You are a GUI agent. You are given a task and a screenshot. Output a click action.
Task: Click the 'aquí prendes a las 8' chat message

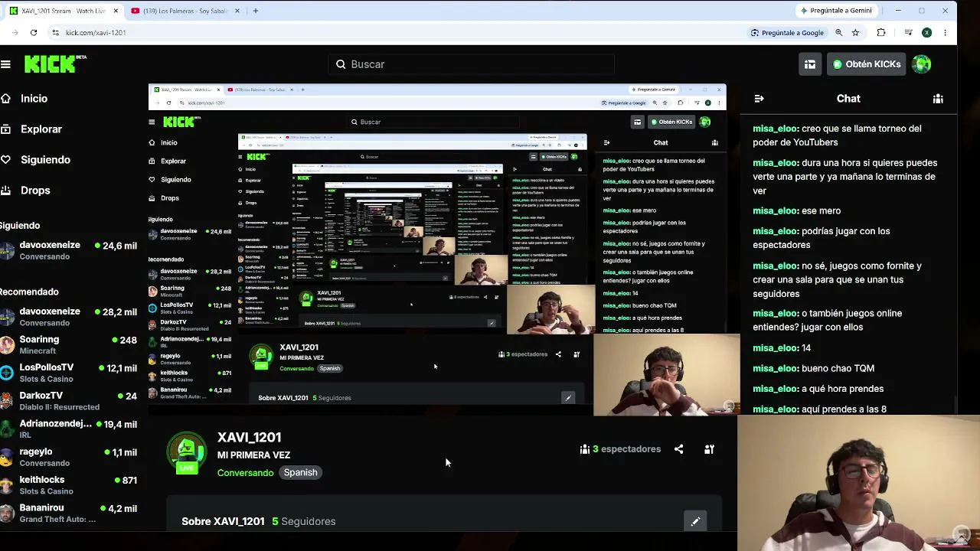coord(819,409)
